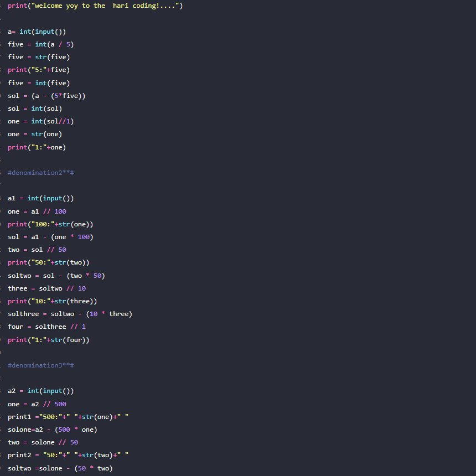Screen dimensions: 476x476
Task: Click the comment '#denomination2**#'
Action: (x=40, y=173)
